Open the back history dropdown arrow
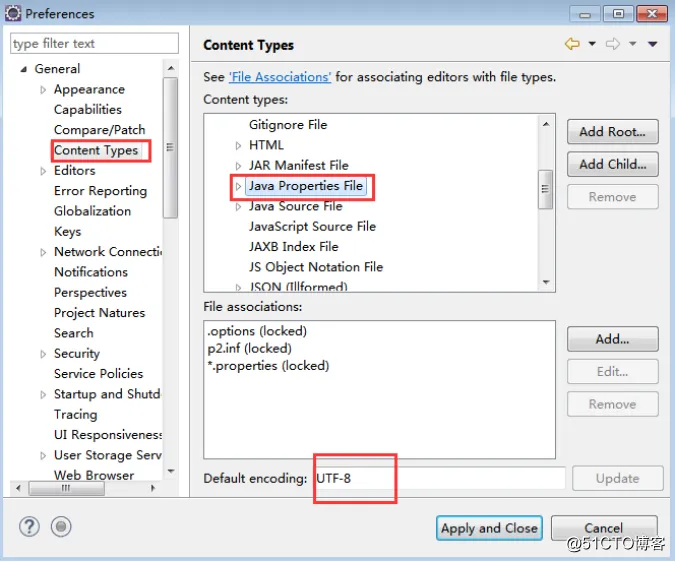This screenshot has height=562, width=675. point(592,44)
